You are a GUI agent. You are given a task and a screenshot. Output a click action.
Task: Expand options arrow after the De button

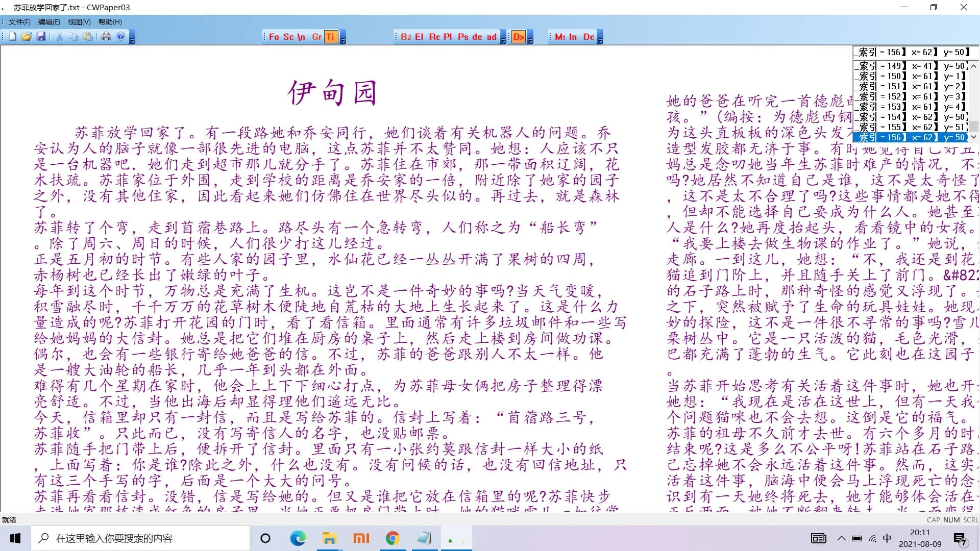[600, 39]
